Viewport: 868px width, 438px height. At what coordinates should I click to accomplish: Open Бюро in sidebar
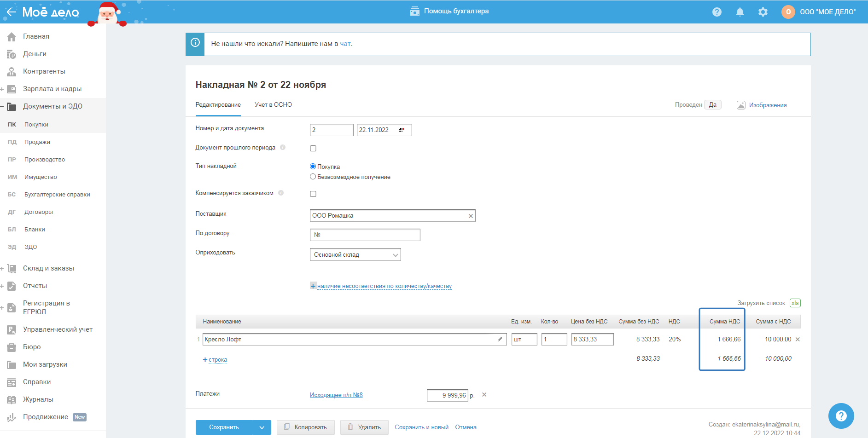pos(32,347)
